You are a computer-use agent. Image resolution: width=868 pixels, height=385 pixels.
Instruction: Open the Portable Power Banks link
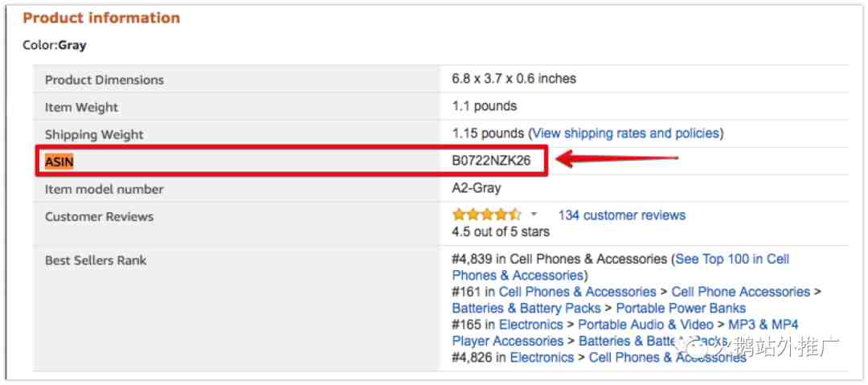681,308
